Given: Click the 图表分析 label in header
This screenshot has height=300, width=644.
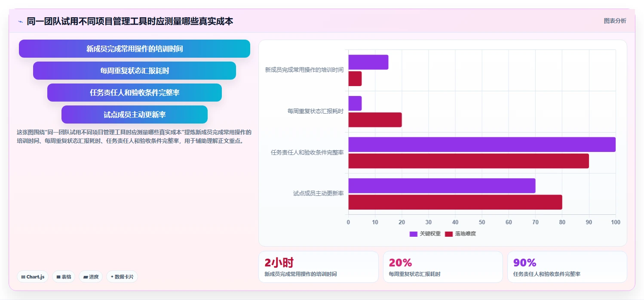Looking at the screenshot, I should point(615,21).
